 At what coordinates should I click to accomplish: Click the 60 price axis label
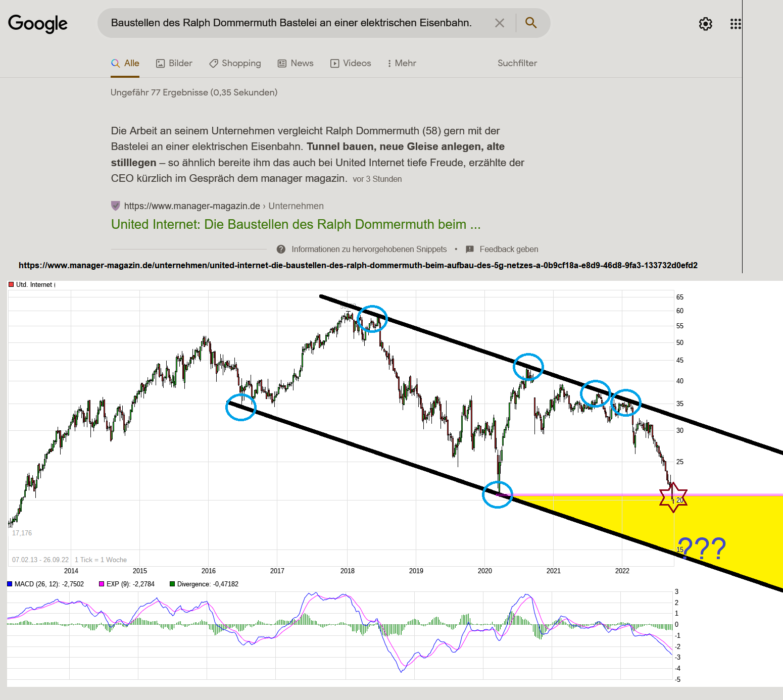pos(680,311)
